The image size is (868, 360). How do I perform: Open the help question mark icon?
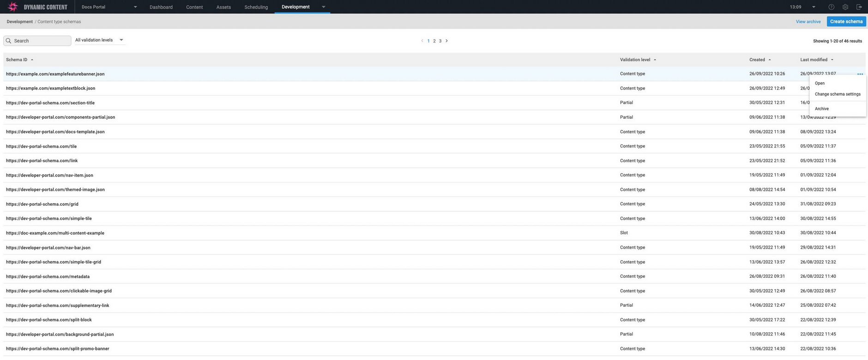[831, 7]
